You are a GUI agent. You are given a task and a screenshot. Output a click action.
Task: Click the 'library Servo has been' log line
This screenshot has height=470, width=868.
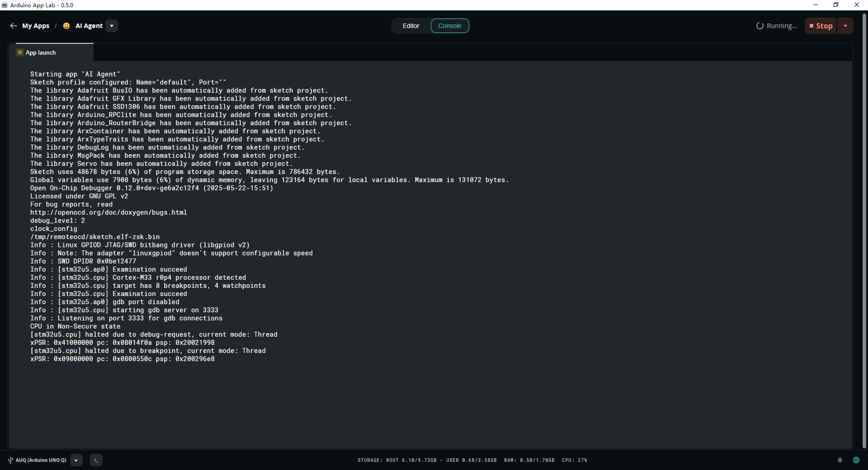(161, 164)
